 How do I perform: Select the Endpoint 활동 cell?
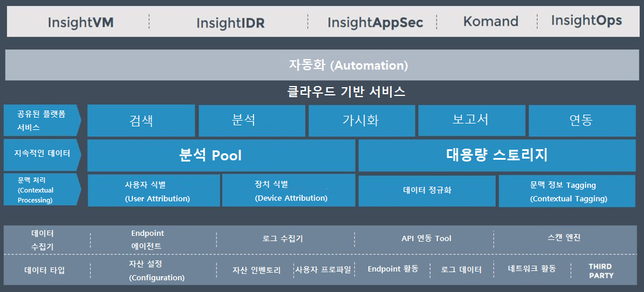pyautogui.click(x=393, y=269)
